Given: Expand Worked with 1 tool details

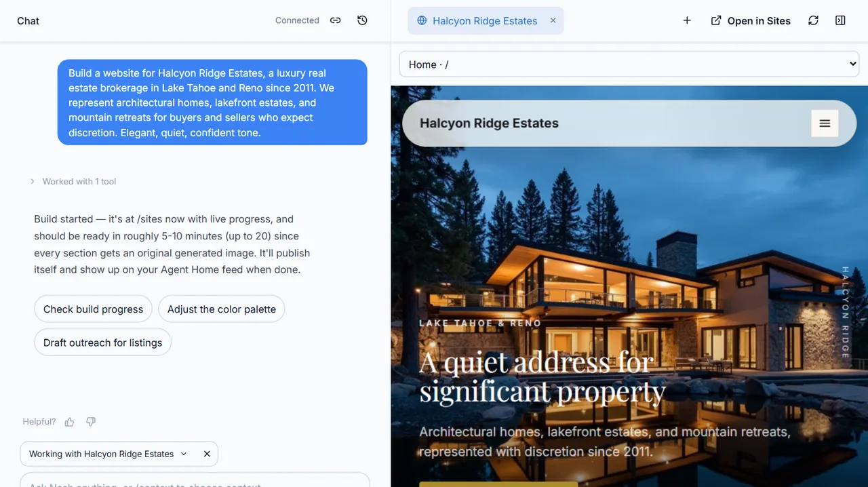Looking at the screenshot, I should [73, 181].
